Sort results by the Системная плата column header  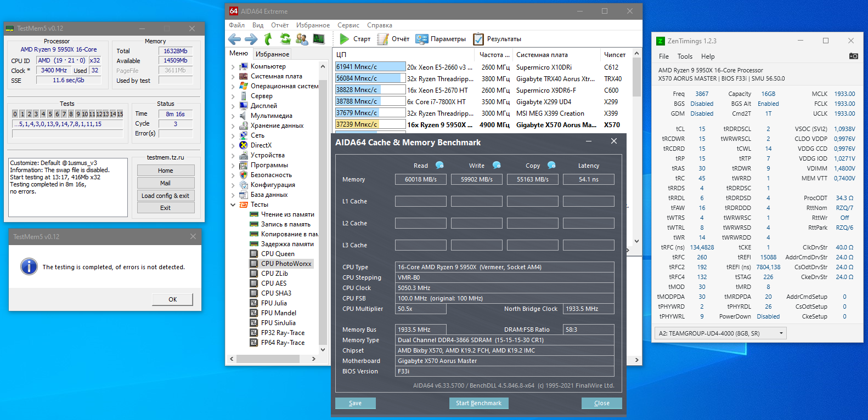[556, 55]
